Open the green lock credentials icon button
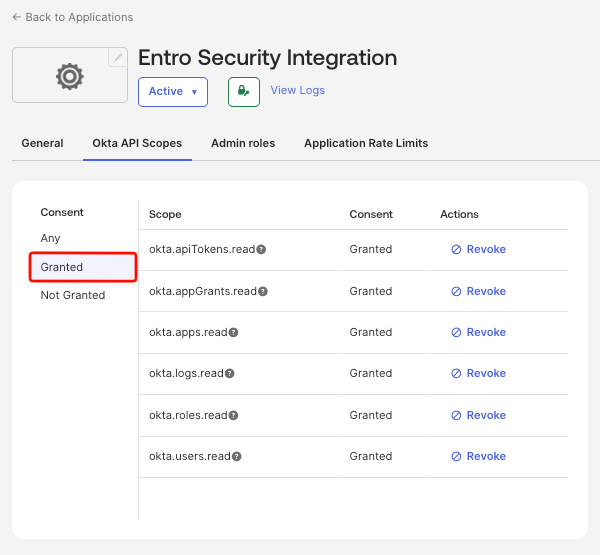The height and width of the screenshot is (555, 600). tap(244, 92)
